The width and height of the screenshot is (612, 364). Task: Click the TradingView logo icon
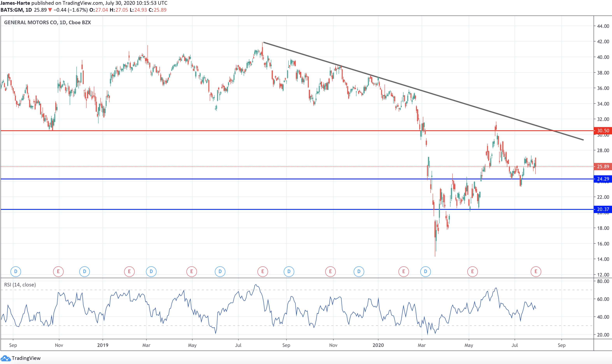5,358
